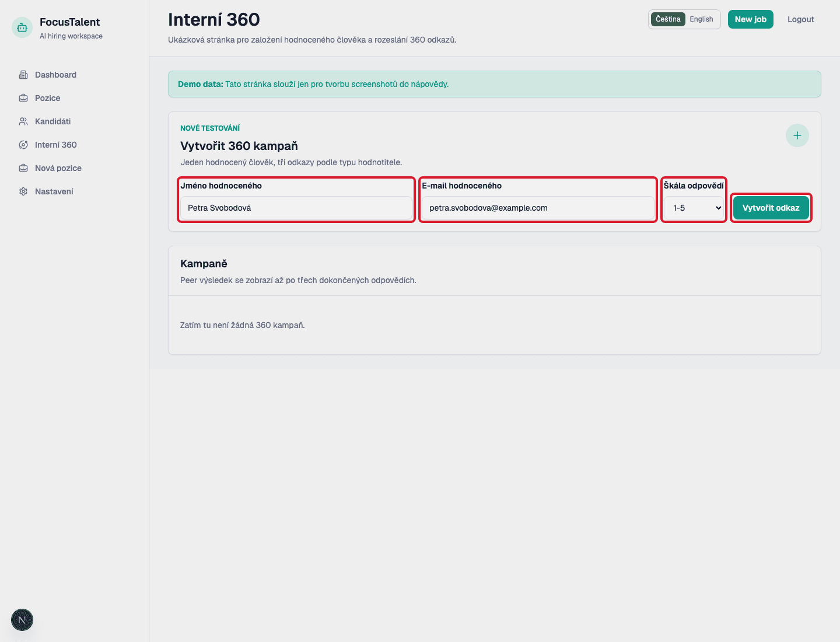Open the Next.js dev tools badge

(22, 620)
